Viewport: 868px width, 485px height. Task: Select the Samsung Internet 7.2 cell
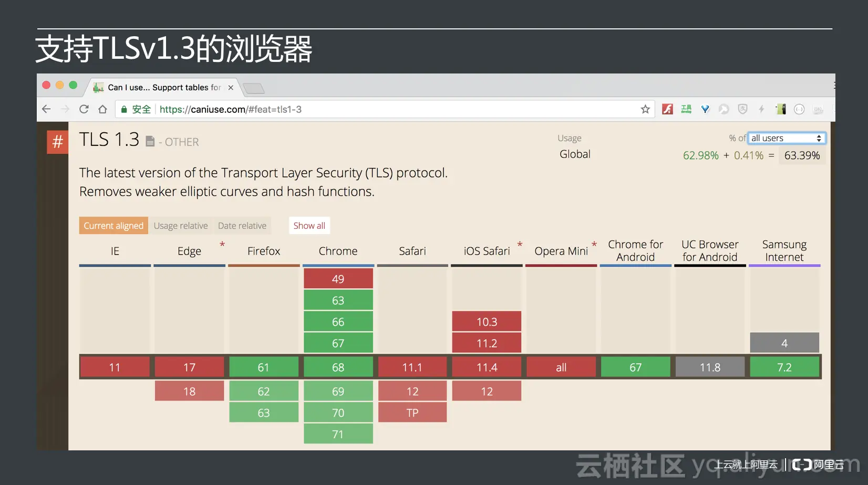tap(784, 367)
